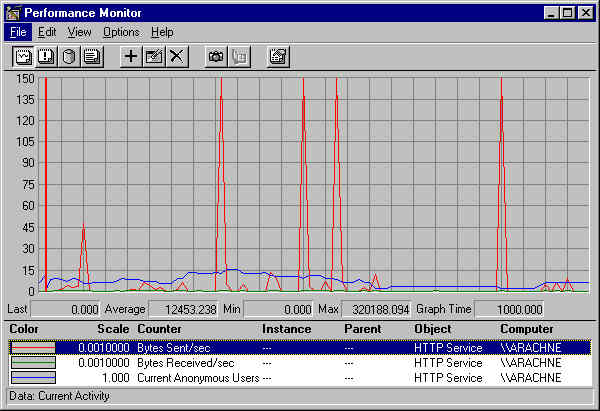Open the Log view

[x=68, y=56]
